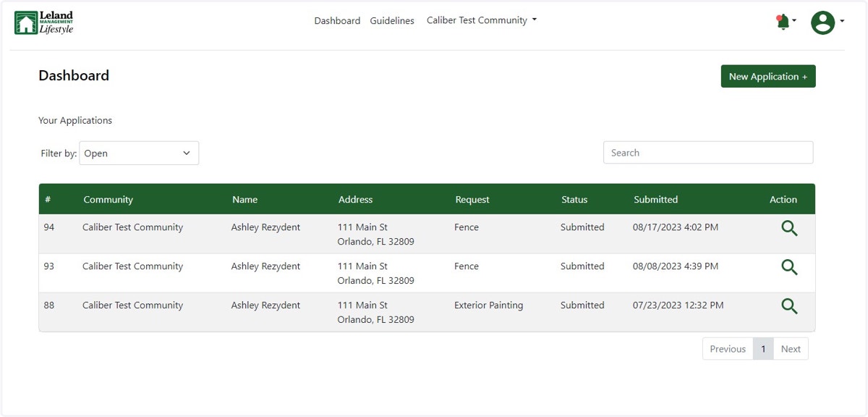Click the 08/17/2023 4:02 PM date
The width and height of the screenshot is (868, 417).
click(676, 227)
